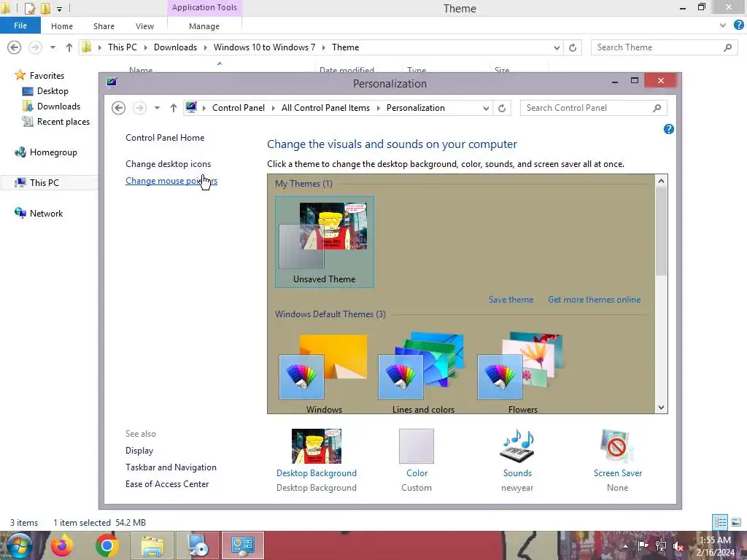
Task: Open Ease of Access Center link
Action: [167, 484]
